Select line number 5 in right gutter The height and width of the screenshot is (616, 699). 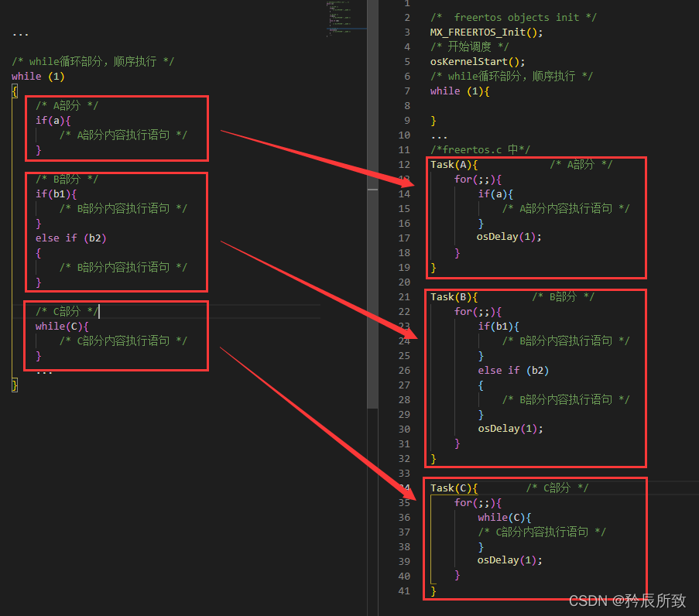click(x=407, y=61)
